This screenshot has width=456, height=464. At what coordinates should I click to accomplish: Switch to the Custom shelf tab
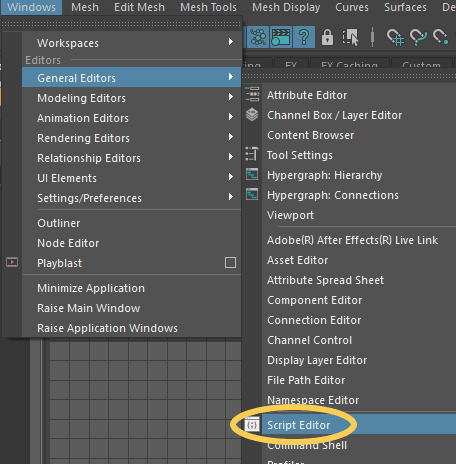click(x=421, y=63)
